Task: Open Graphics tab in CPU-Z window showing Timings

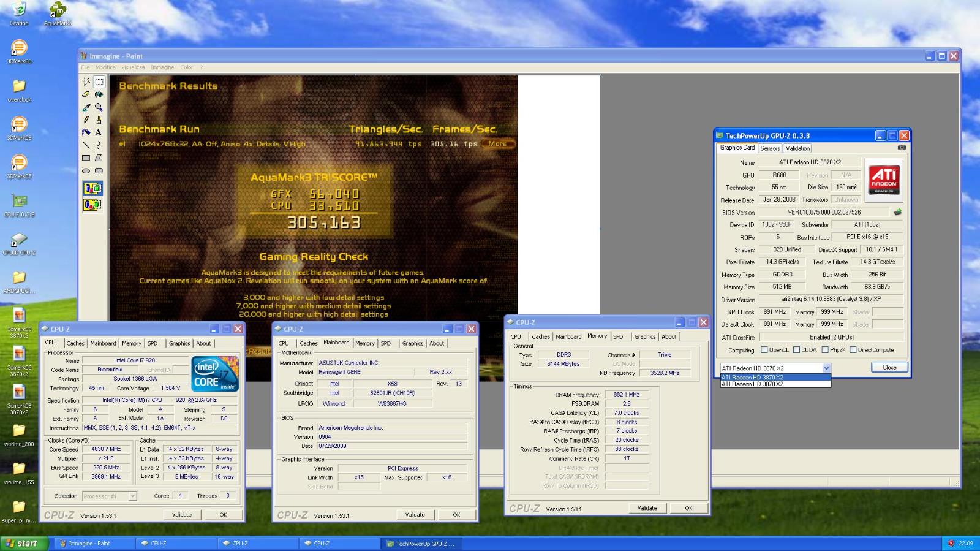Action: [x=645, y=337]
